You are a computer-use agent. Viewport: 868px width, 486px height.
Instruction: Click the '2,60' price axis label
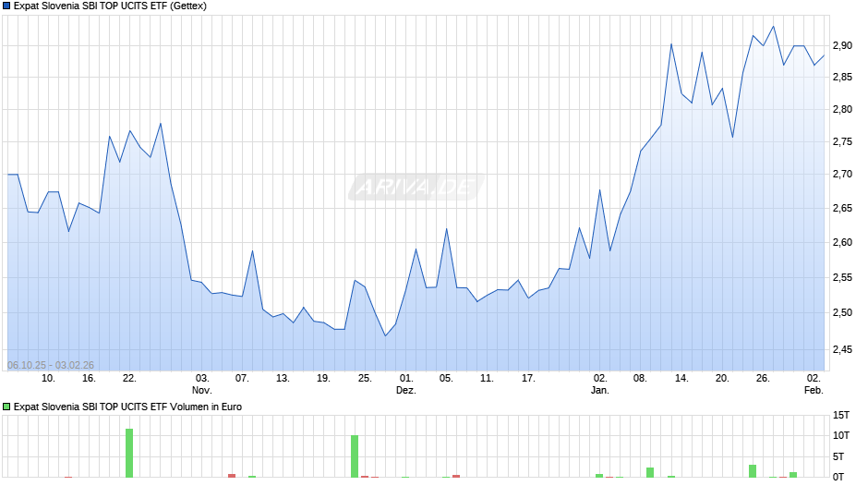[x=842, y=242]
